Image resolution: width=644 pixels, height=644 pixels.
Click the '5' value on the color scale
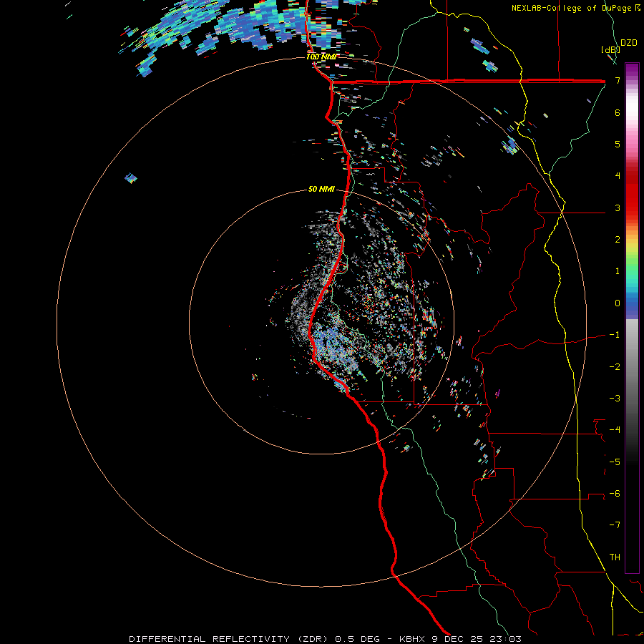[618, 144]
